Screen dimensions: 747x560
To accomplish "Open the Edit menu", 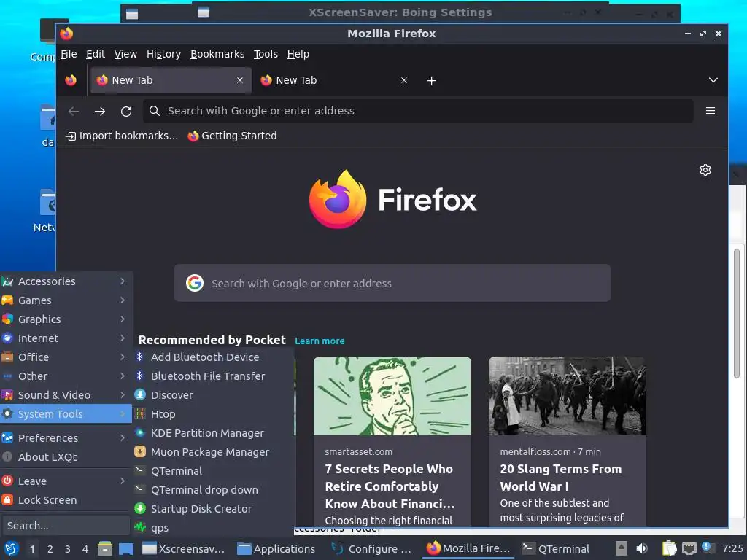I will [x=96, y=54].
